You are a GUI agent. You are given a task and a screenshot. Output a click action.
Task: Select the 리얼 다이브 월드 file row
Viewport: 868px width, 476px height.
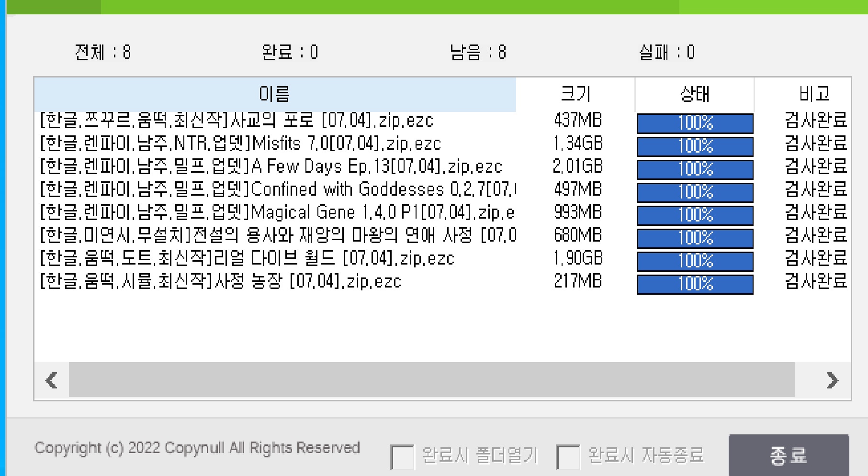click(247, 258)
